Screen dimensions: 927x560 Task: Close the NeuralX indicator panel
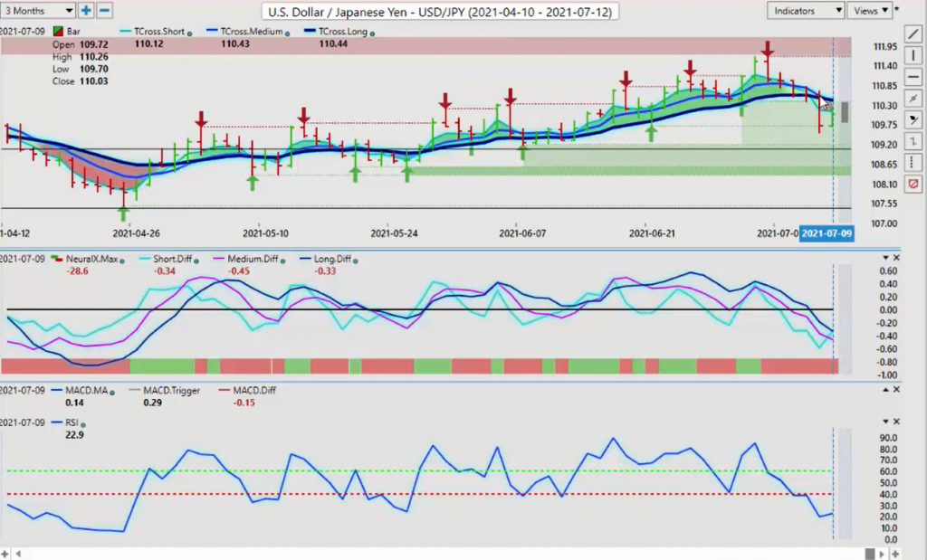pos(896,258)
